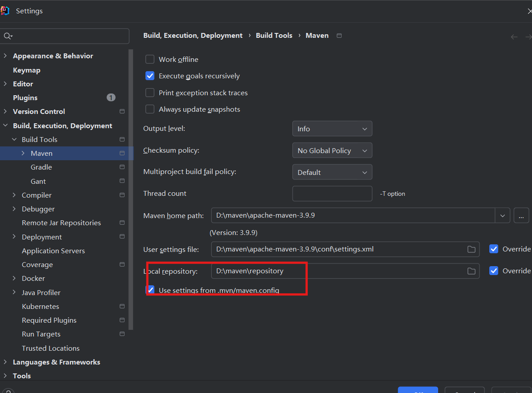This screenshot has width=532, height=393.
Task: Click project-level icon beside Version Control
Action: point(122,111)
